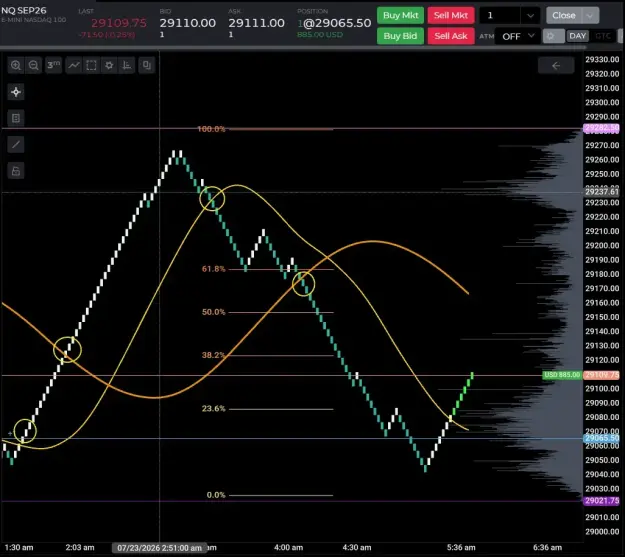
Task: Click the back arrow chart button
Action: (x=556, y=65)
